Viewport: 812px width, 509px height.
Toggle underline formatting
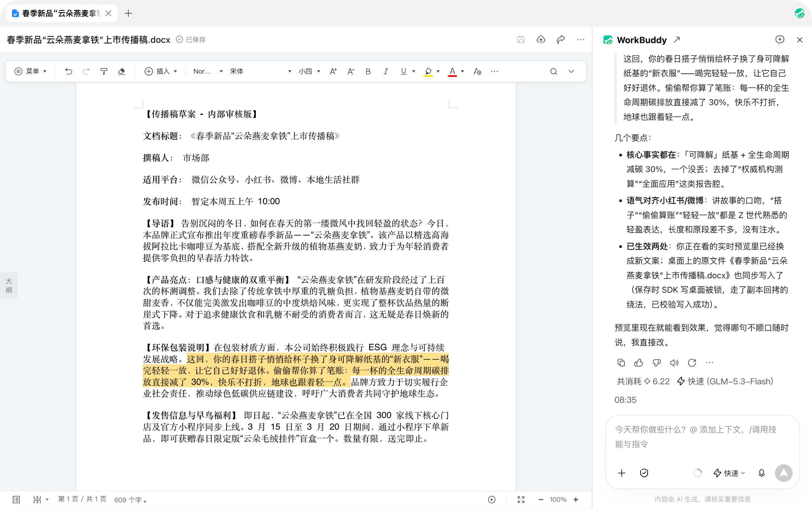pyautogui.click(x=403, y=71)
